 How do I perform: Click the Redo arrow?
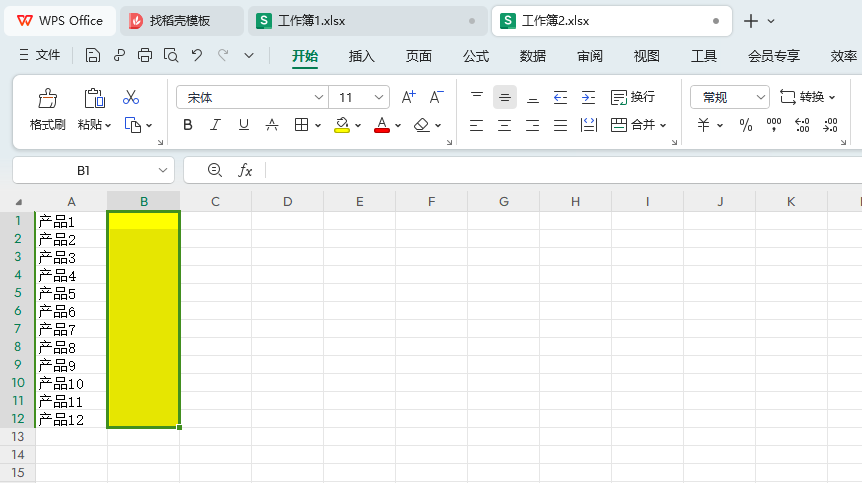coord(223,55)
